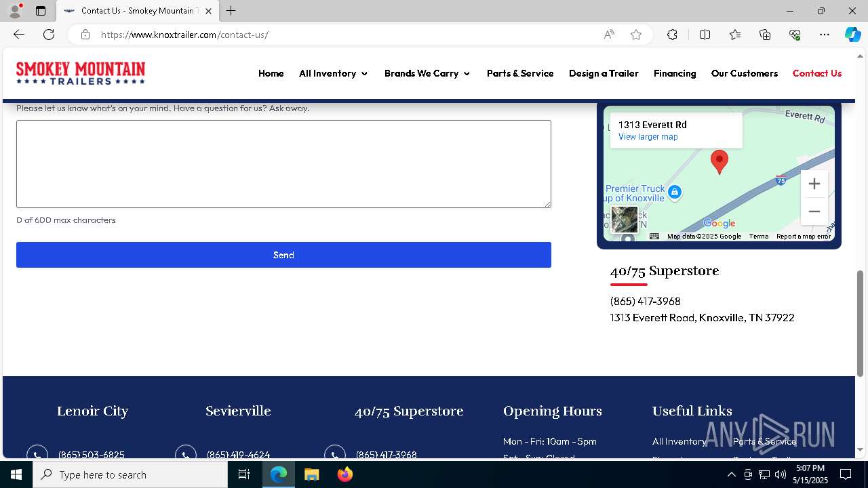This screenshot has width=868, height=488.
Task: Open View larger map link
Action: click(648, 137)
